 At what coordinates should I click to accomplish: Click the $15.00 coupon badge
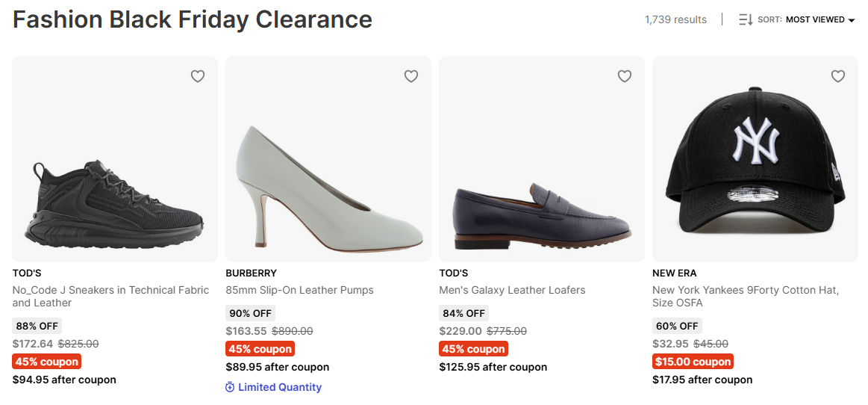pos(692,362)
